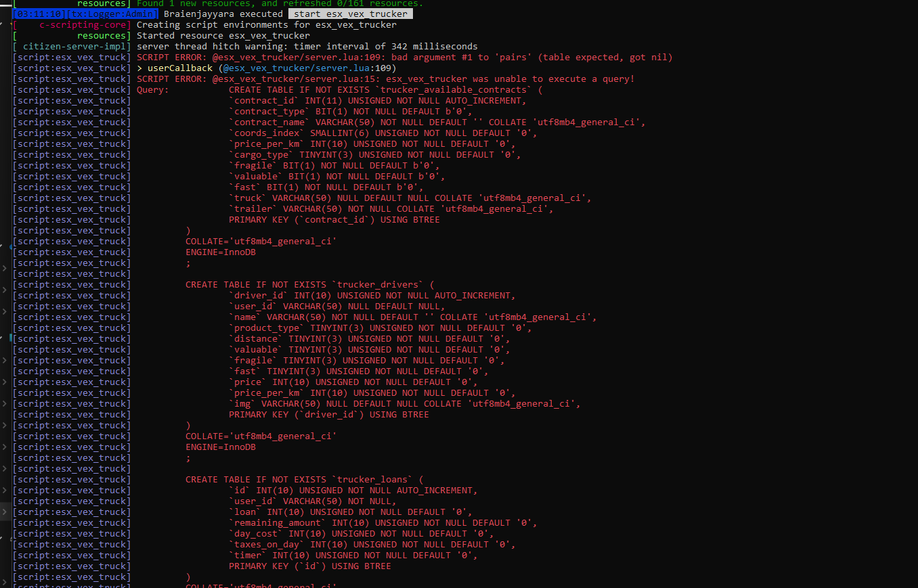
Task: Click the `remaining_amount` INT(10) column line
Action: (383, 523)
